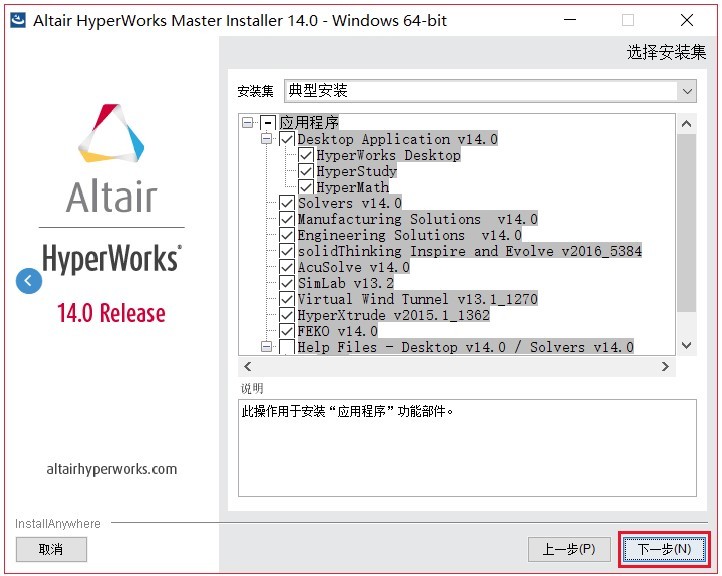Click the description text box 说明
This screenshot has height=576, width=722.
coord(467,448)
